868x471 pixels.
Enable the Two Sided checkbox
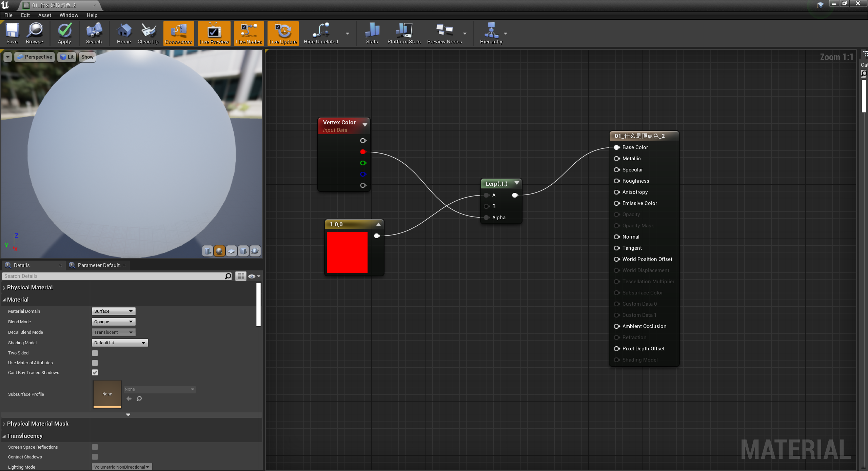click(x=95, y=353)
